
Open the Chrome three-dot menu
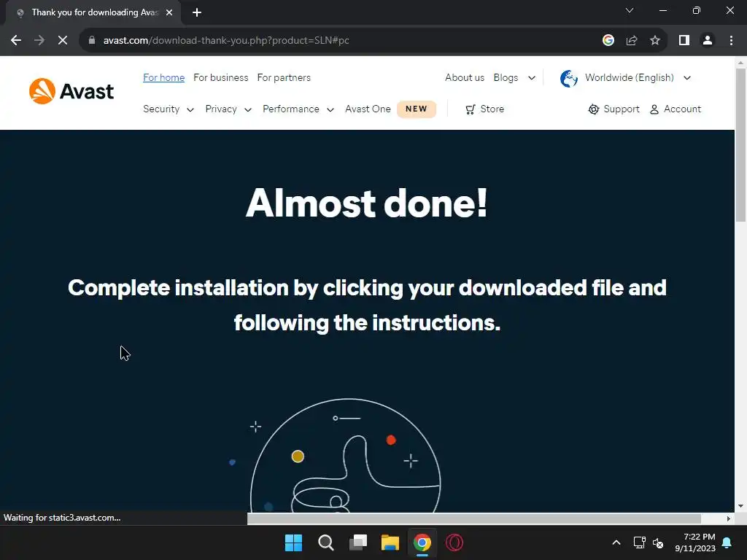[731, 41]
